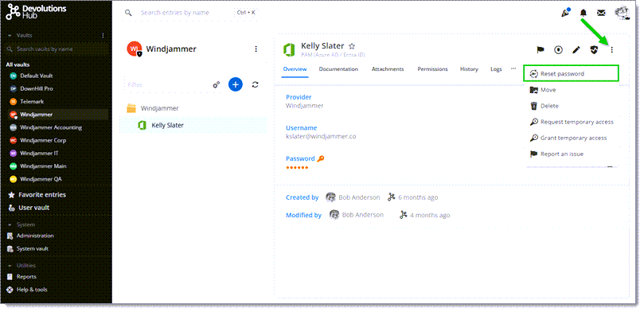Click the masked password dots
Image resolution: width=644 pixels, height=312 pixels.
tap(297, 167)
